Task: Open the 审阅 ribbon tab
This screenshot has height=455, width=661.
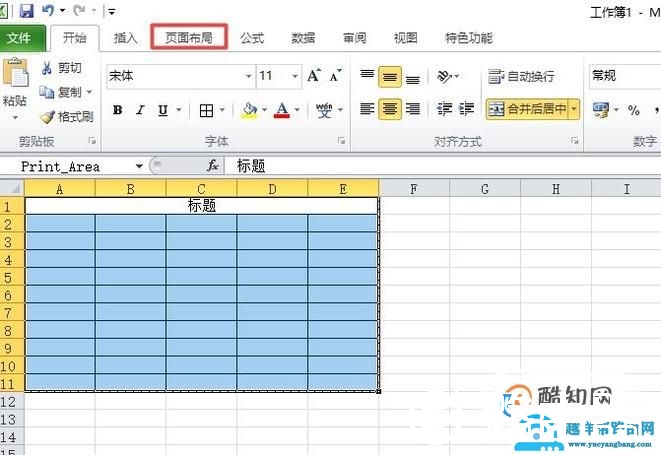Action: point(355,38)
